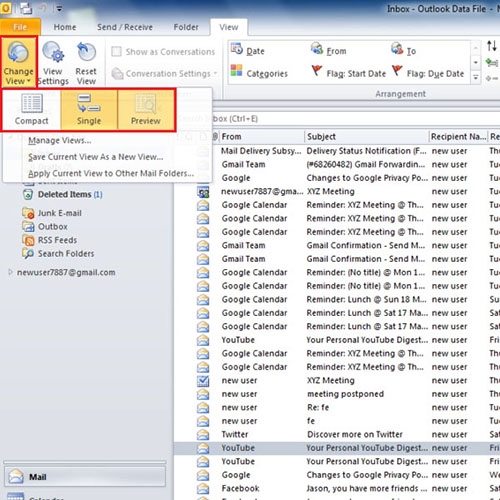Click the Mail navigation button
Screen dimensions: 500x500
[x=85, y=477]
